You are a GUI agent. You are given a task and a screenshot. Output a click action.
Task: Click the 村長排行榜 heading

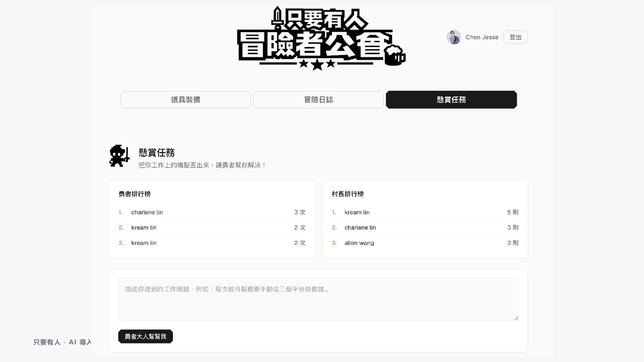(x=348, y=194)
